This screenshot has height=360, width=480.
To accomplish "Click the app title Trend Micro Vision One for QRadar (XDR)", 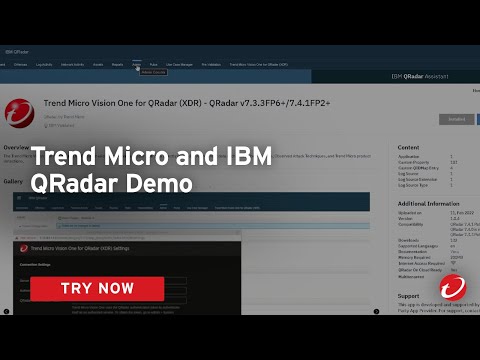I will [187, 103].
